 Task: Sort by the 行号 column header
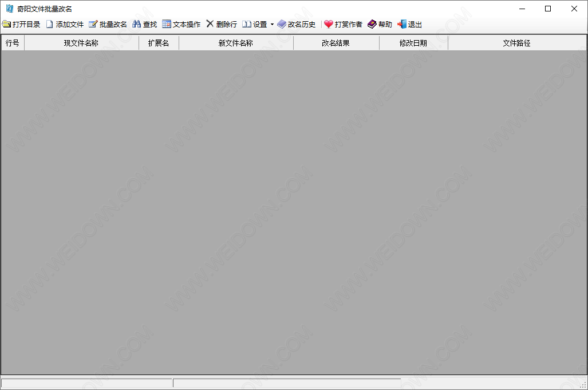click(x=13, y=43)
